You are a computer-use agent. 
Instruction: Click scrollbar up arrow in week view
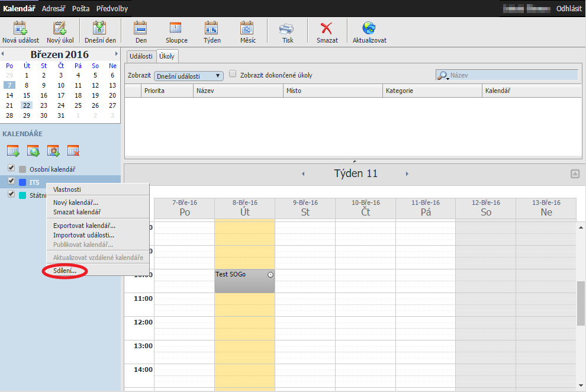(x=581, y=227)
